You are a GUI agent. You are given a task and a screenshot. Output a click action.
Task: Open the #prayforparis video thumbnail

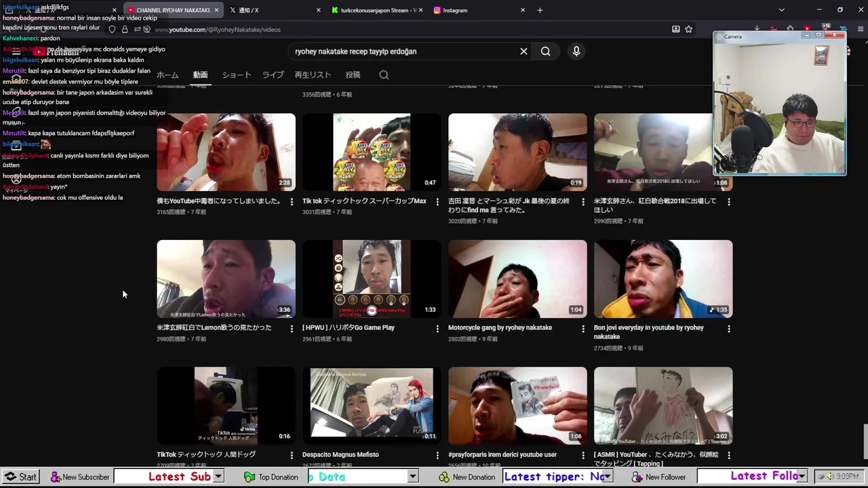pyautogui.click(x=517, y=405)
